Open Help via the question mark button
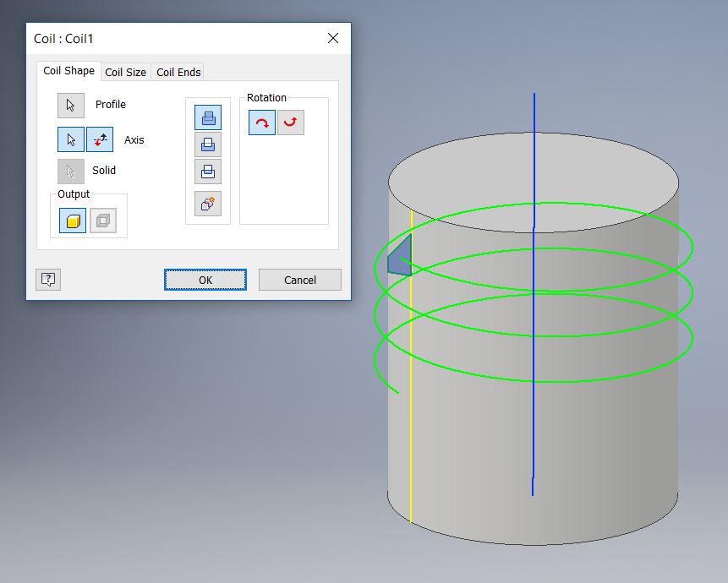The image size is (728, 583). pos(48,279)
